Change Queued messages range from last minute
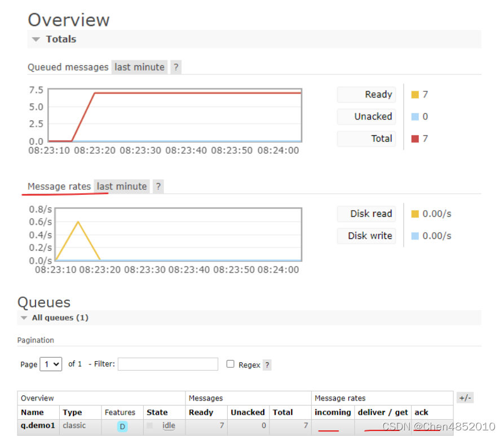This screenshot has height=436, width=504. tap(139, 67)
